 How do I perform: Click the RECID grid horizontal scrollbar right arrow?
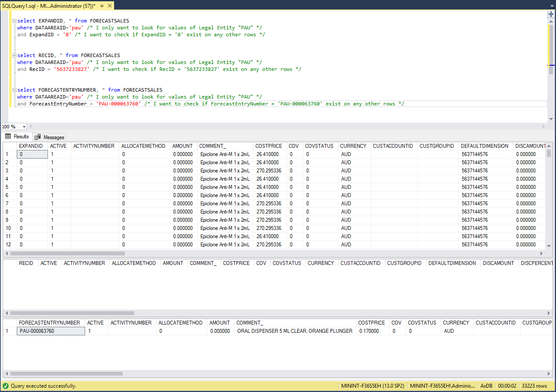549,313
